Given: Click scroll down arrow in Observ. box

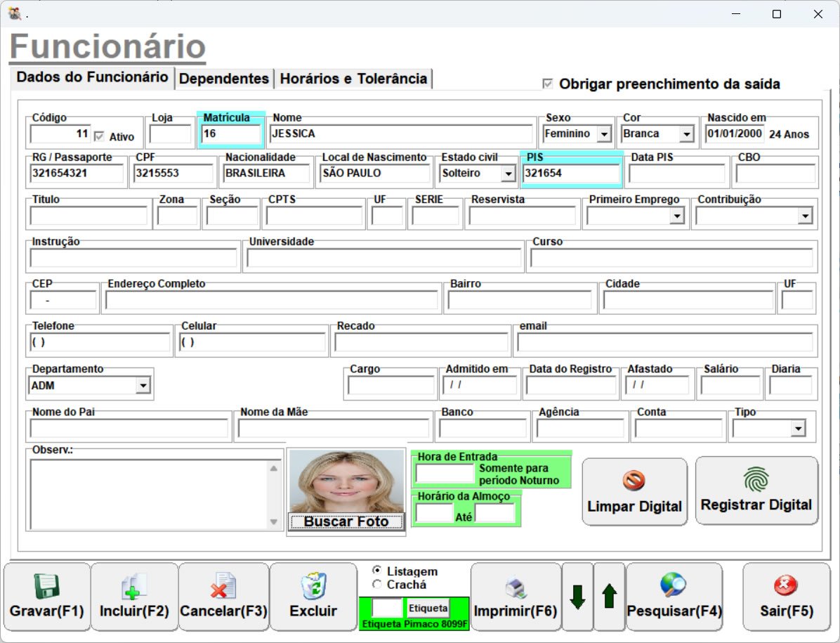Looking at the screenshot, I should click(274, 522).
